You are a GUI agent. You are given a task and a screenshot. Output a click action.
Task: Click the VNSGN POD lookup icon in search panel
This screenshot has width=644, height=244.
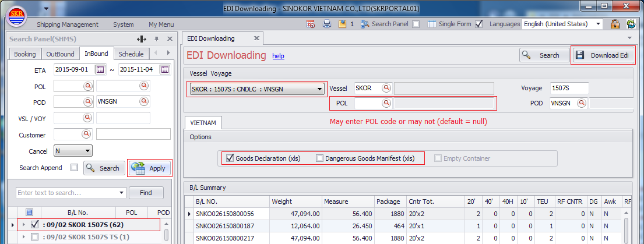143,102
